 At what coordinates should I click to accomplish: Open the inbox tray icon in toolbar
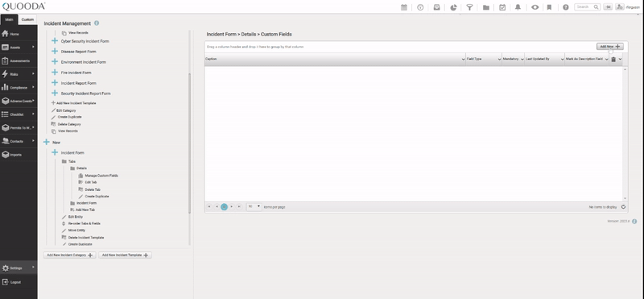437,7
